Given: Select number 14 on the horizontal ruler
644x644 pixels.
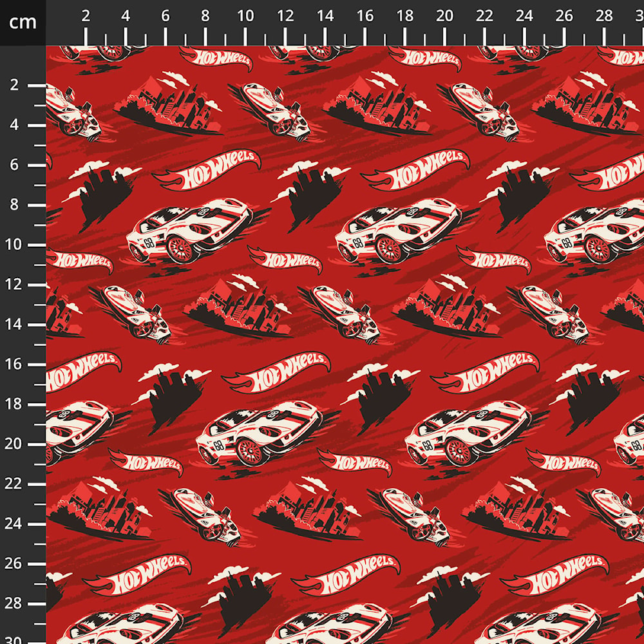Looking at the screenshot, I should click(325, 16).
